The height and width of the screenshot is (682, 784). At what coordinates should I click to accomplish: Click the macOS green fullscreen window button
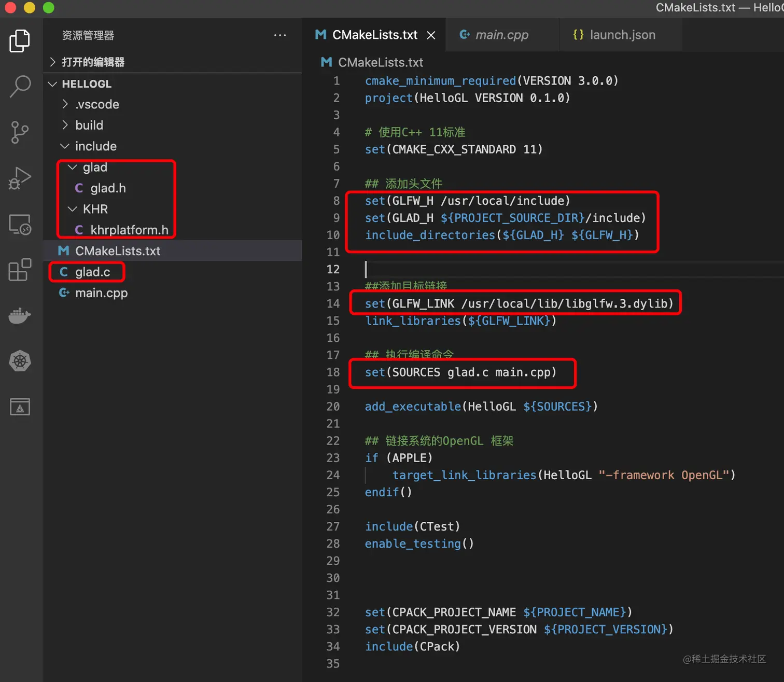pos(48,7)
